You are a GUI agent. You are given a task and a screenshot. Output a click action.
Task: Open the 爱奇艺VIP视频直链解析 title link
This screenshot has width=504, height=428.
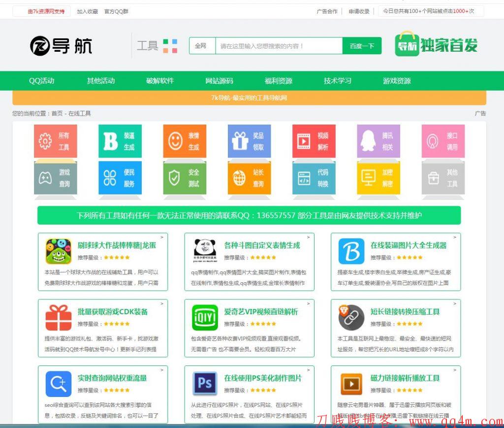261,312
